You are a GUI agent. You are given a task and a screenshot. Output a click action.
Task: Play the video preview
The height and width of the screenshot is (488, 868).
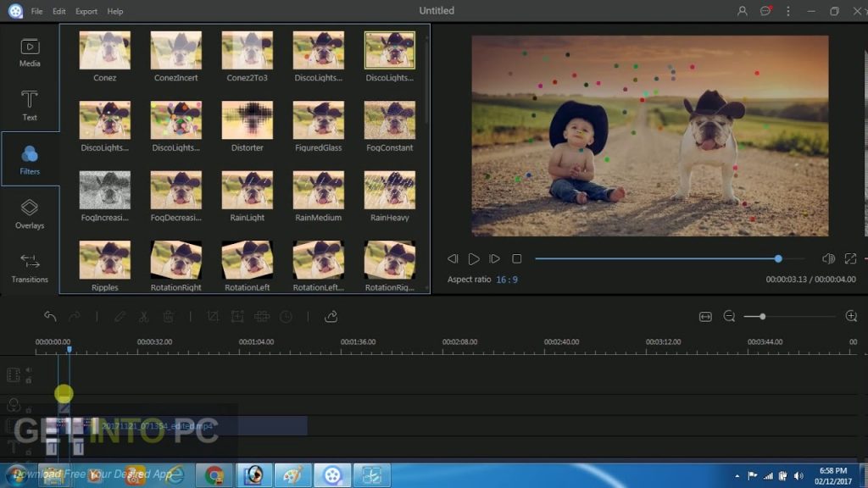(473, 258)
